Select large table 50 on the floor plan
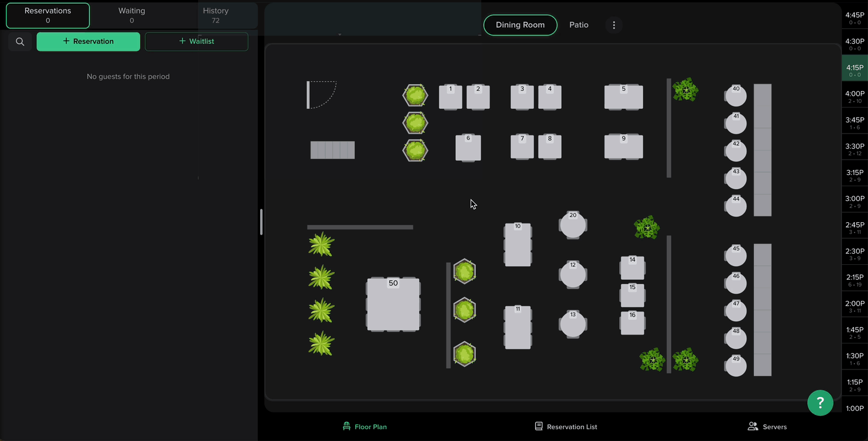Viewport: 868px width, 441px height. click(x=393, y=306)
